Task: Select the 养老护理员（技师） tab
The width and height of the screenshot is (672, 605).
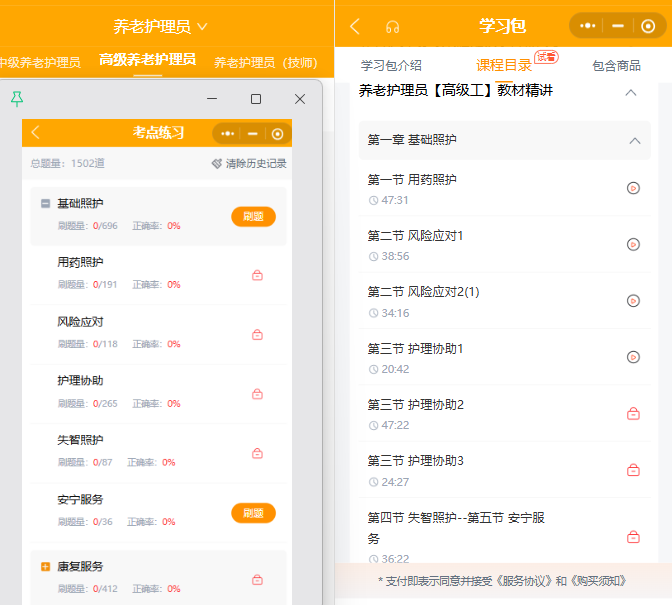Action: [266, 63]
